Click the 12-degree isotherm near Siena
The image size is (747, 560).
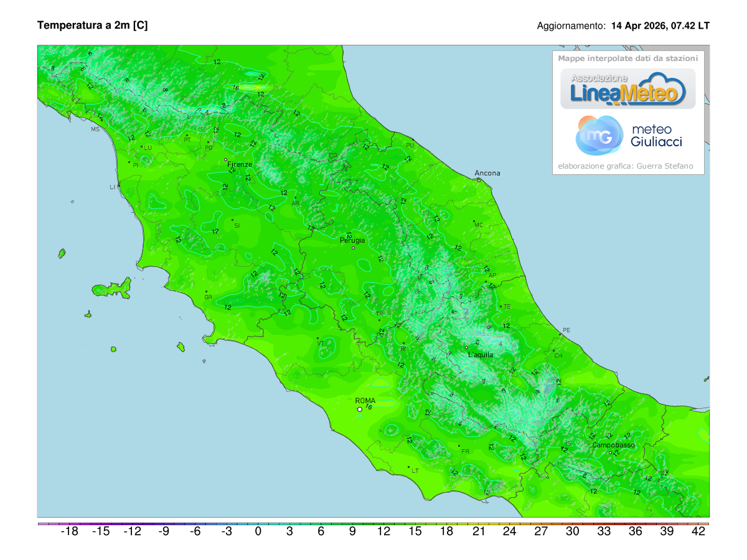point(216,231)
